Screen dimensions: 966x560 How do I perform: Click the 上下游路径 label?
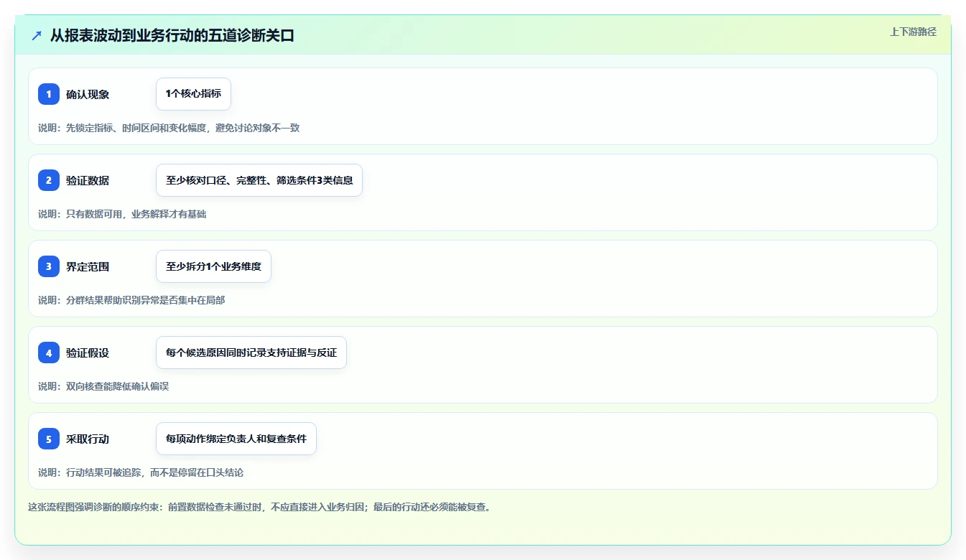[x=913, y=32]
